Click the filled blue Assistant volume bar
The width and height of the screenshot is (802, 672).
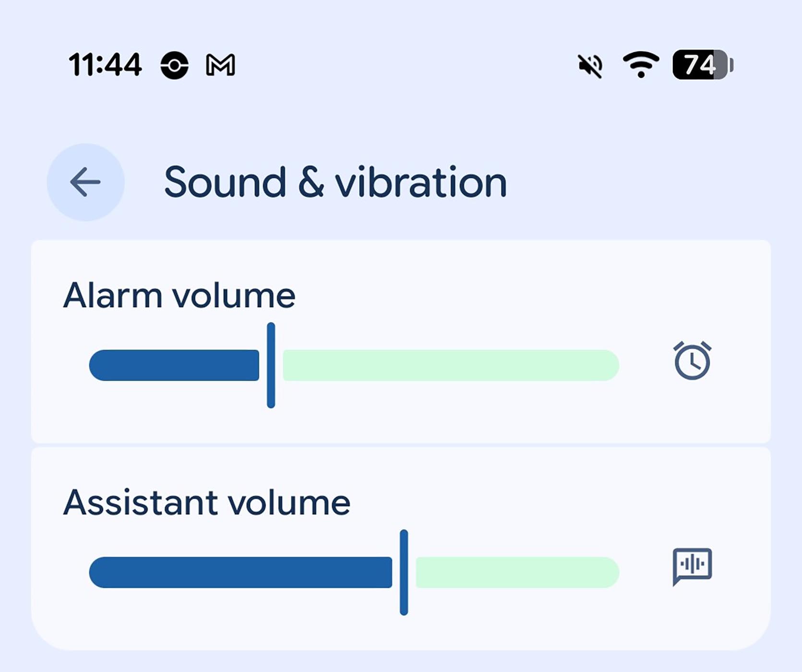tap(240, 572)
